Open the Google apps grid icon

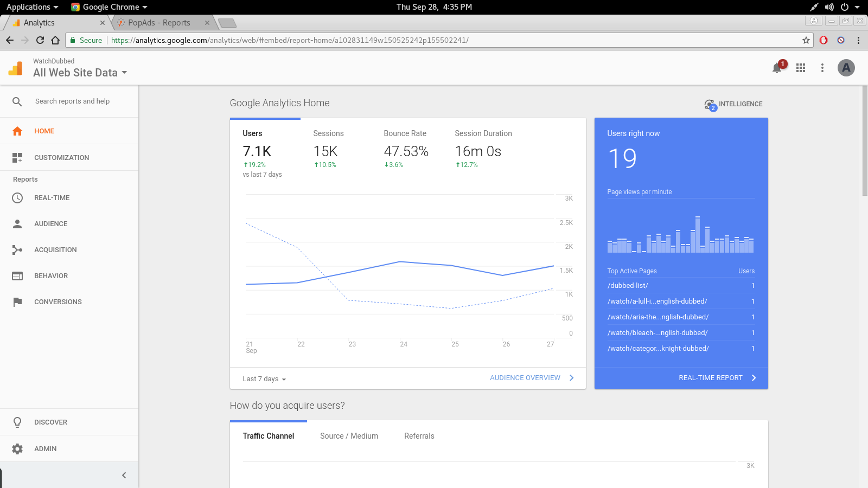(801, 68)
